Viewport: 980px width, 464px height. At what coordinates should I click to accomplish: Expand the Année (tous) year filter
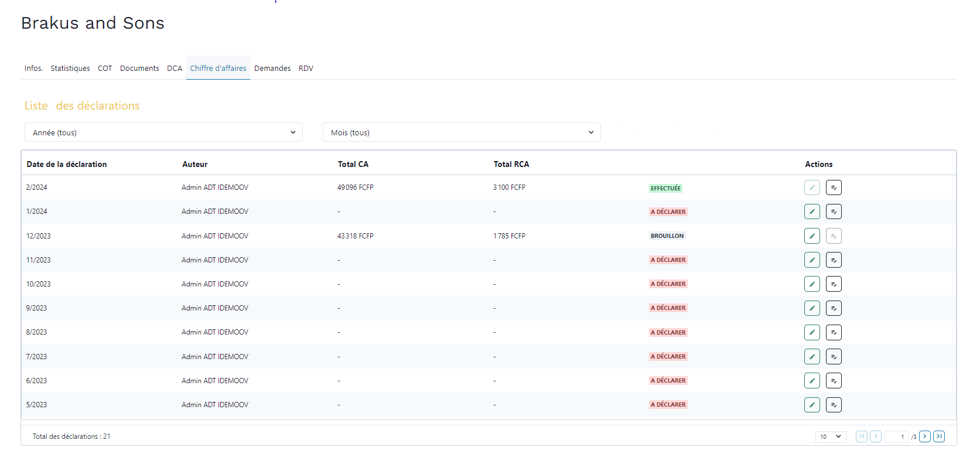click(x=163, y=132)
